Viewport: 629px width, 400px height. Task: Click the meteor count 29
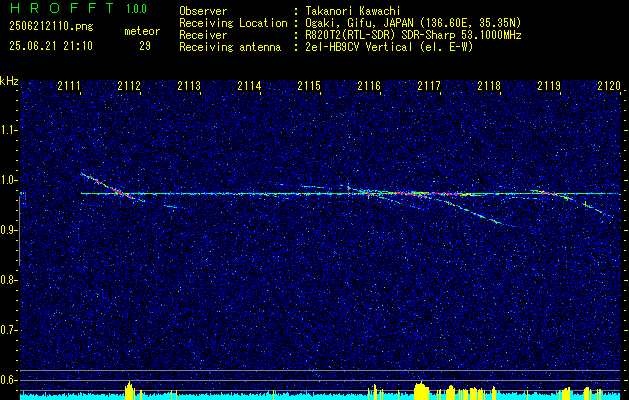click(145, 46)
